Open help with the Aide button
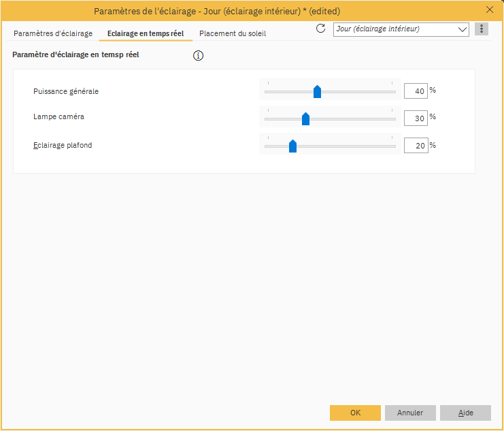This screenshot has width=504, height=431. click(x=465, y=413)
